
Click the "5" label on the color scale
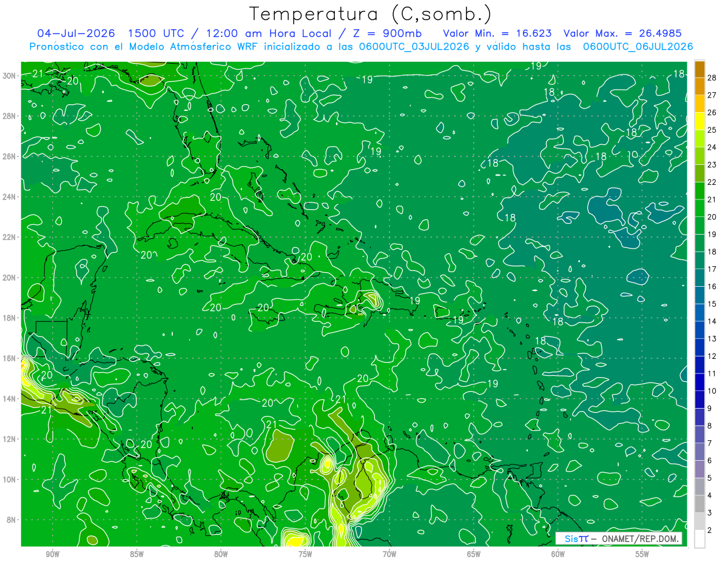tap(709, 478)
